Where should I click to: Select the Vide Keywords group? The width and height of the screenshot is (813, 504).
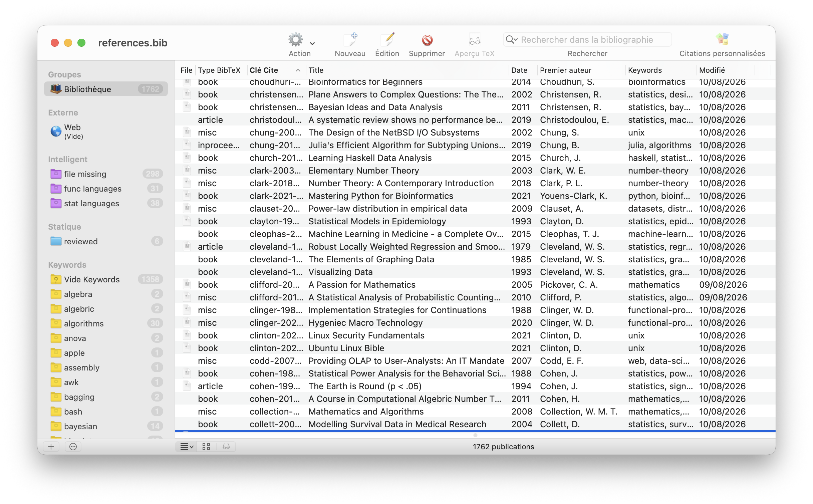click(x=106, y=279)
